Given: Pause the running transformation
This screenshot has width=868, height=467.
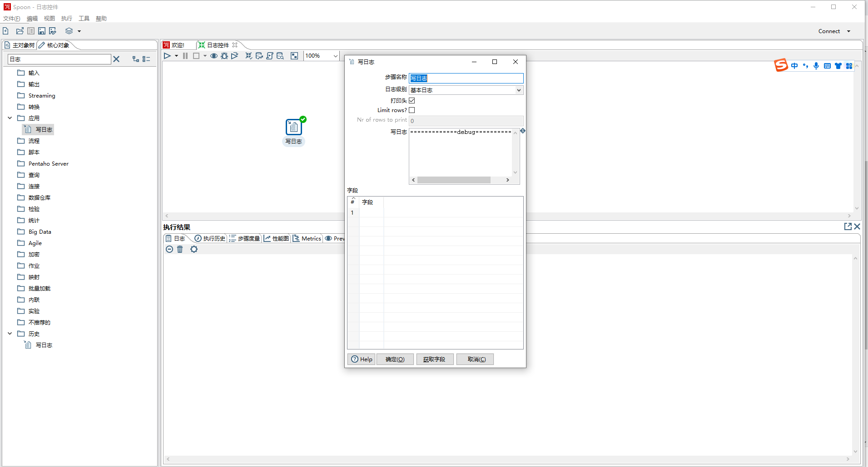Looking at the screenshot, I should 185,56.
